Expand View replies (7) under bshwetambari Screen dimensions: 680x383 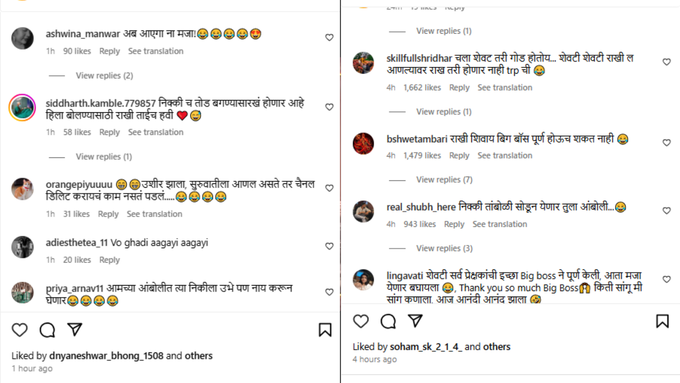445,180
